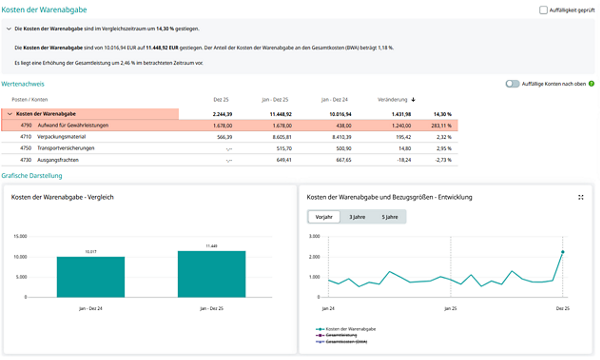600x360 pixels.
Task: Collapse the Kosten der Warenabgabe table row
Action: point(10,114)
